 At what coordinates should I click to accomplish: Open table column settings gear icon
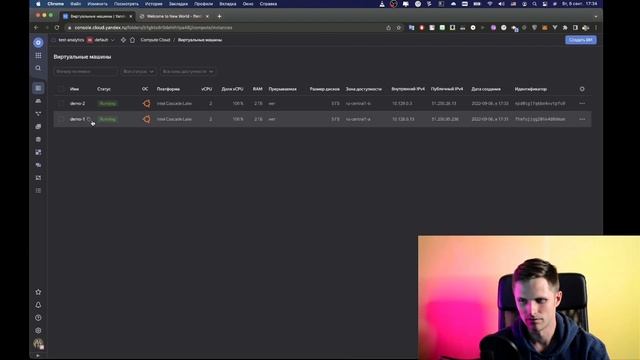pyautogui.click(x=582, y=89)
